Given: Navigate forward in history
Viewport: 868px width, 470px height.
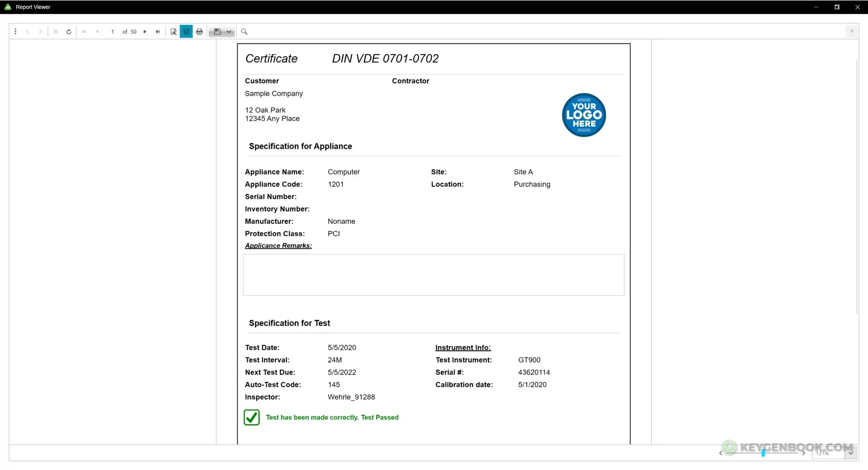Looking at the screenshot, I should (x=40, y=32).
